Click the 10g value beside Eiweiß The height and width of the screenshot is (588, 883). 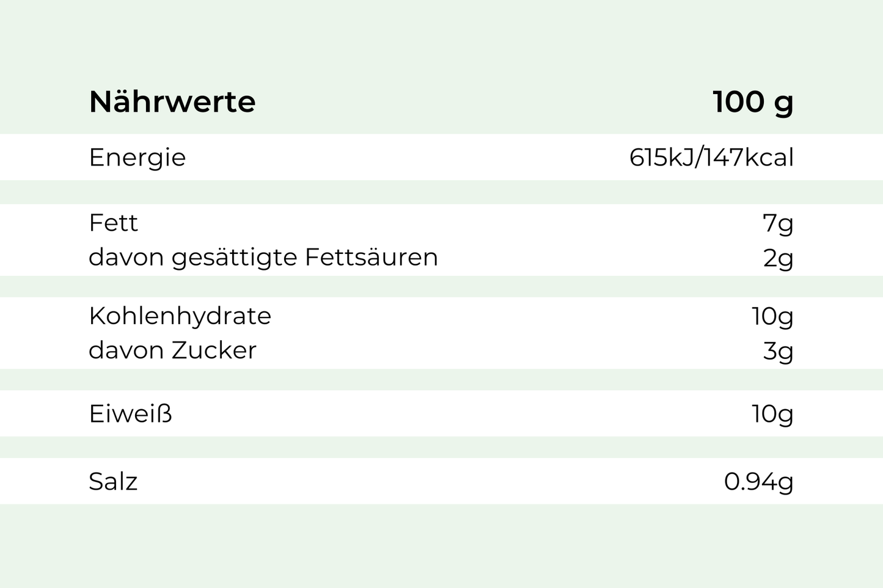click(x=772, y=414)
